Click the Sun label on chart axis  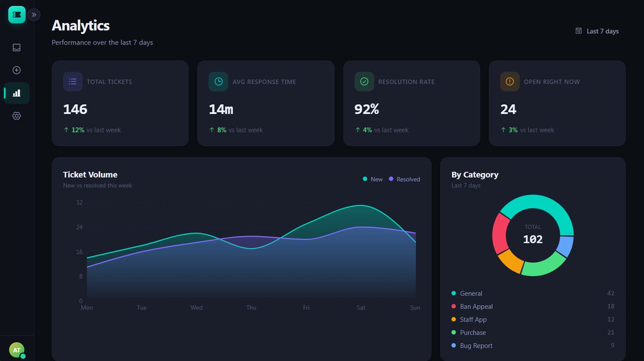(415, 308)
